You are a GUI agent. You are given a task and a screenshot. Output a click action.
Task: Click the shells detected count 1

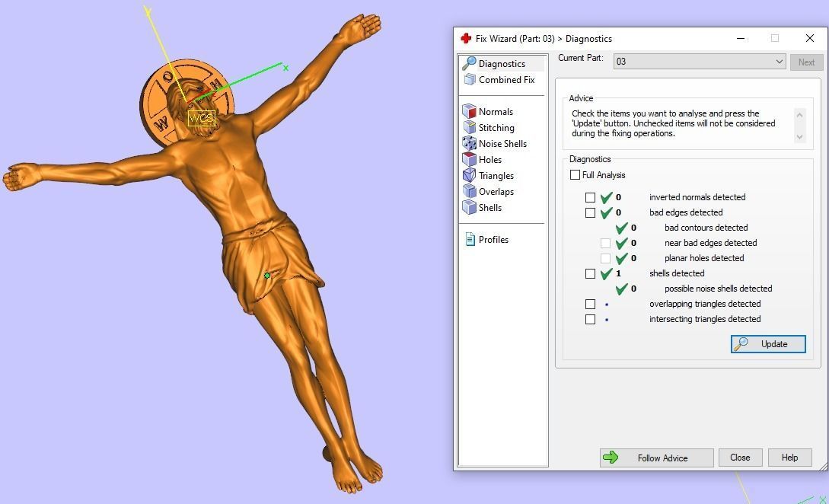(x=618, y=273)
